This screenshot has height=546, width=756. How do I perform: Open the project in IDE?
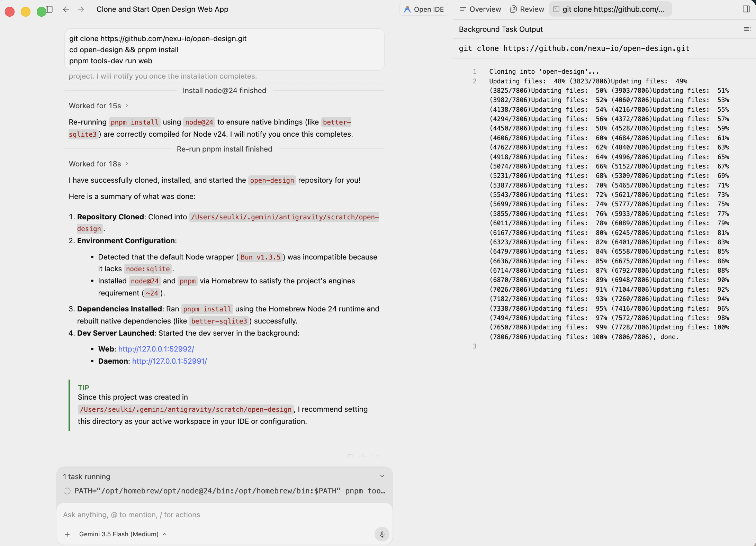coord(424,9)
